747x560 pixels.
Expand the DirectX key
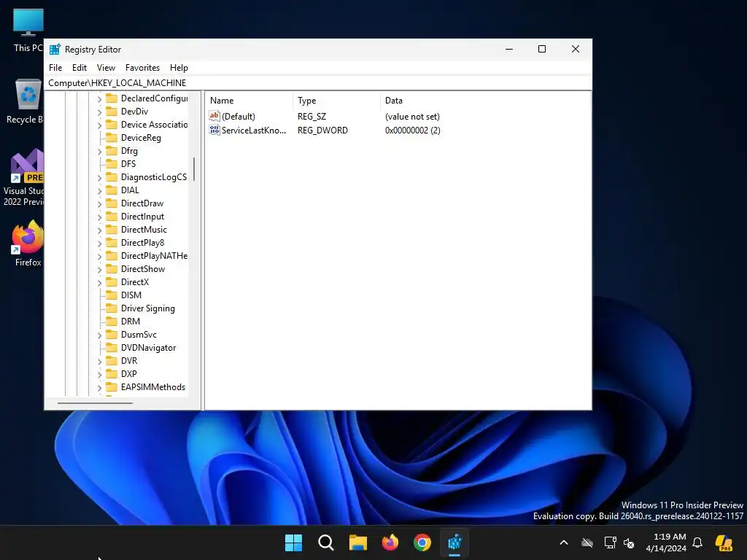[x=99, y=283]
